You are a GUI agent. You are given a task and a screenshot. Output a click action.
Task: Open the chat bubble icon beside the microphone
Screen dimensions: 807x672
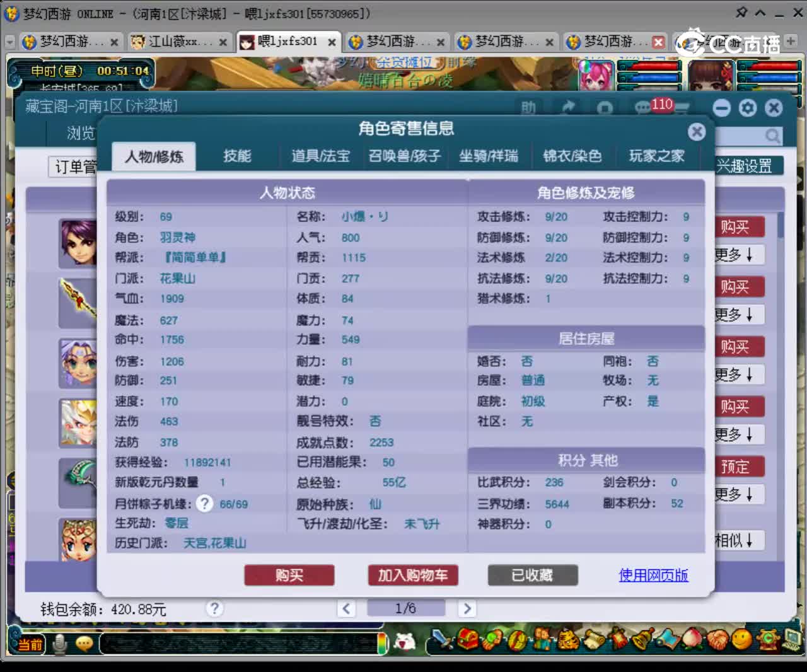tap(84, 644)
